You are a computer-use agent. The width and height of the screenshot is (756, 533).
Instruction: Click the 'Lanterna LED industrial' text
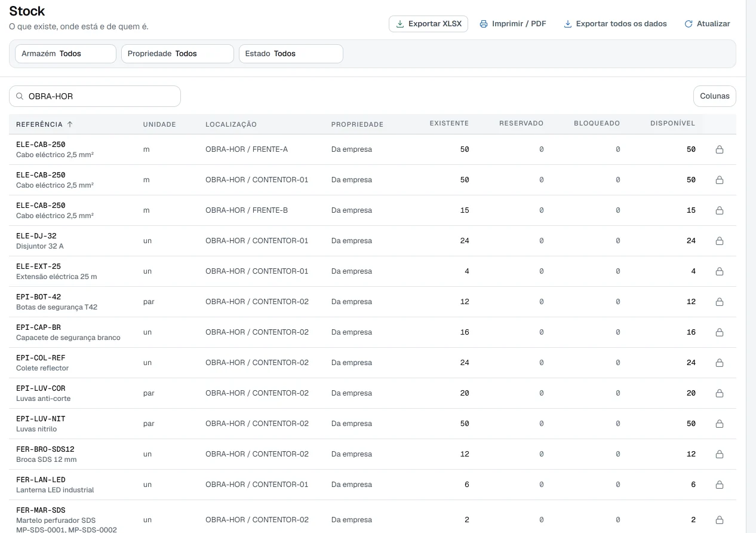pos(55,490)
